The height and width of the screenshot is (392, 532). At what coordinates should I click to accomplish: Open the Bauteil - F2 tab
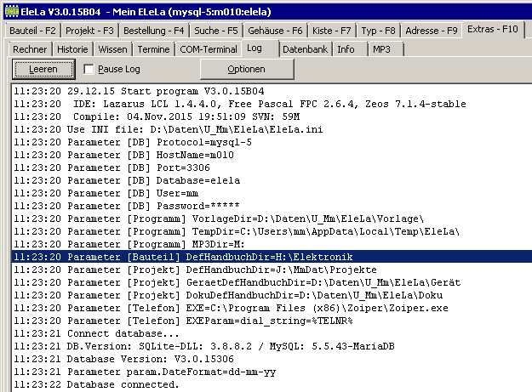click(32, 31)
